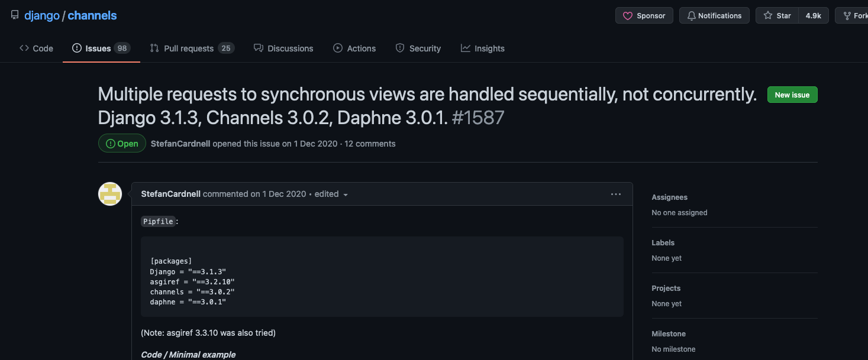
Task: View the 4.9k stargazers count
Action: 814,15
